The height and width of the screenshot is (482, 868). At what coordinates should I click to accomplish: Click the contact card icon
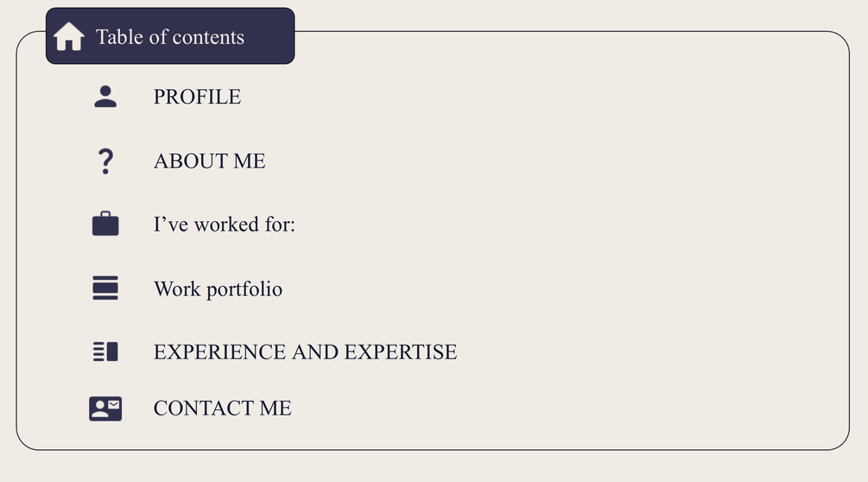coord(105,409)
